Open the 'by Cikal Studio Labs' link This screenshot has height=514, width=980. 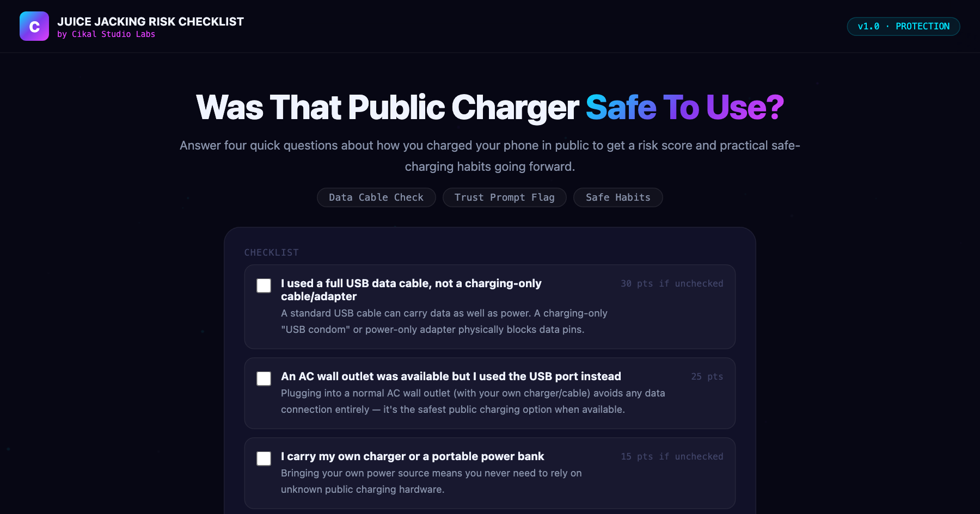(x=106, y=34)
